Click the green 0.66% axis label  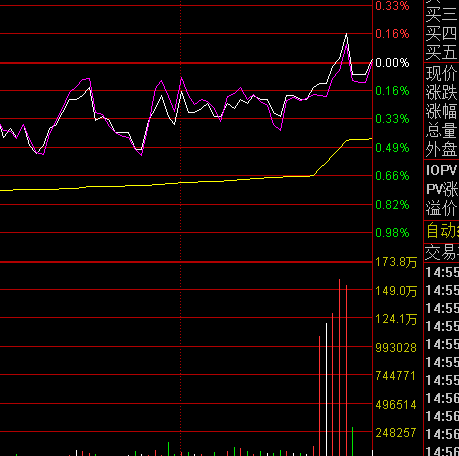(392, 176)
